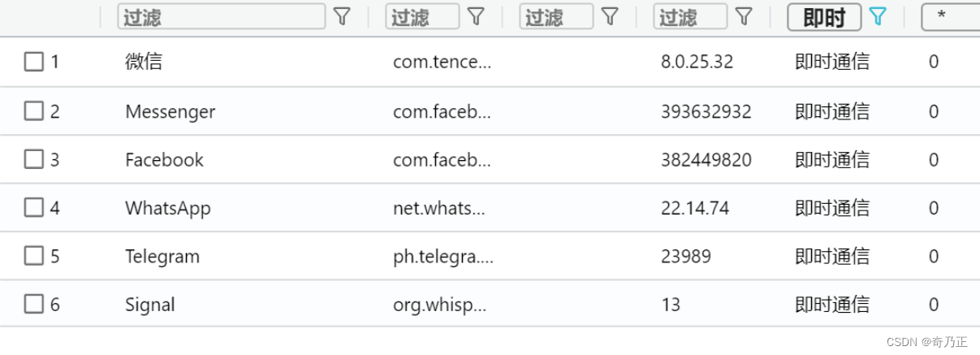Viewport: 980px width, 355px height.
Task: Click the 即时 category filter box
Action: (x=824, y=16)
